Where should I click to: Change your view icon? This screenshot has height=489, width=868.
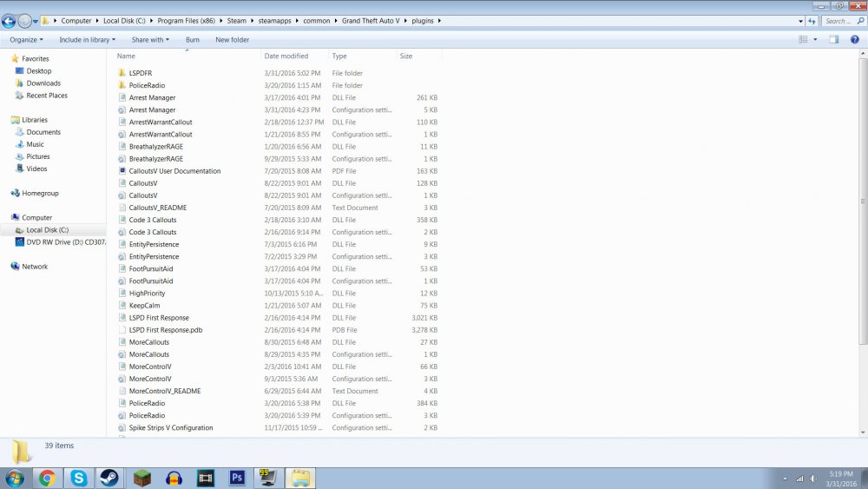[x=803, y=39]
